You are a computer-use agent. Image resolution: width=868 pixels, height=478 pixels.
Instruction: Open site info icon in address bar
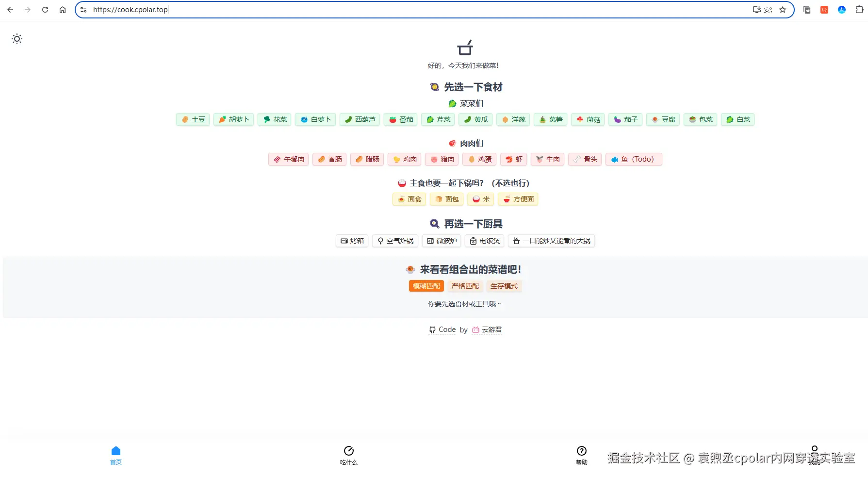coord(83,10)
